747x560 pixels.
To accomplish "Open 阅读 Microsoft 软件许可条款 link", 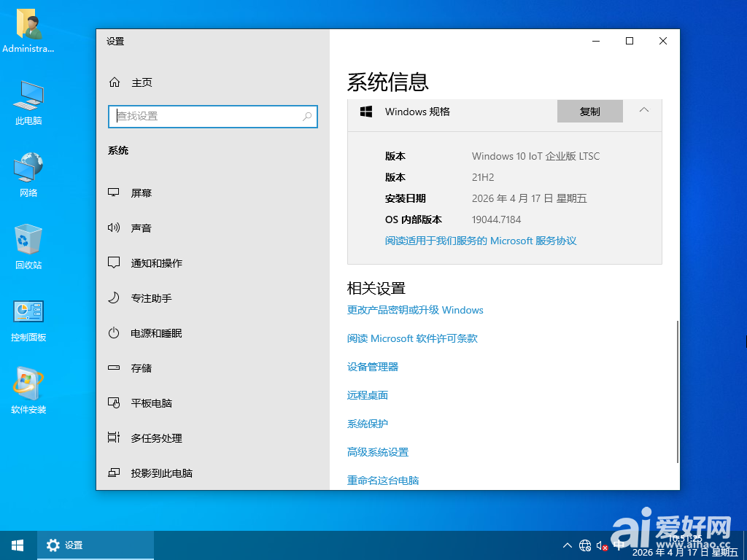I will click(x=412, y=338).
